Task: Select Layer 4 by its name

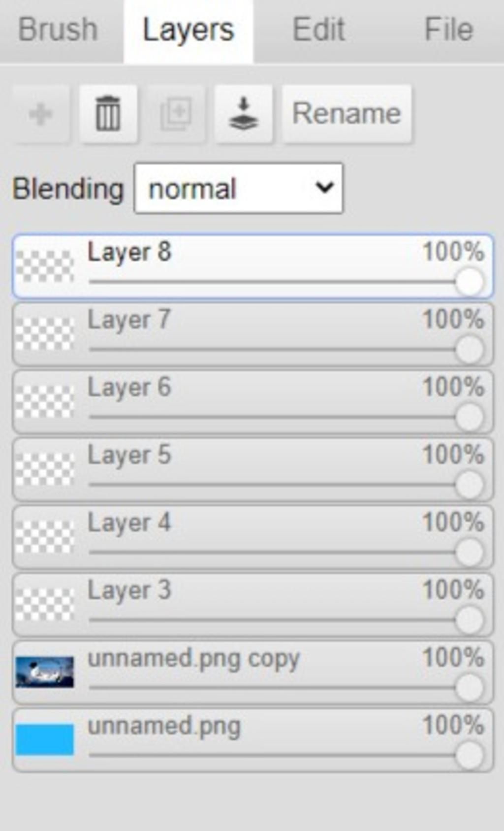Action: tap(129, 523)
